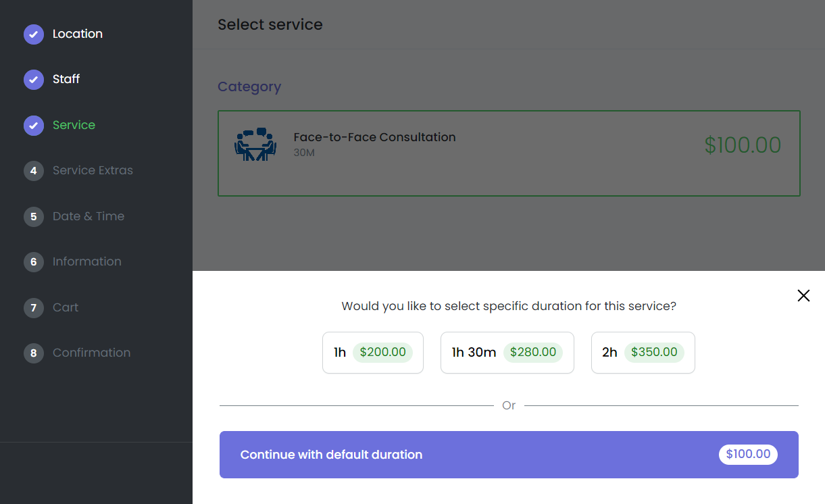Screen dimensions: 825x504
Task: Click the number 4 circle for Service Extras
Action: (x=33, y=170)
